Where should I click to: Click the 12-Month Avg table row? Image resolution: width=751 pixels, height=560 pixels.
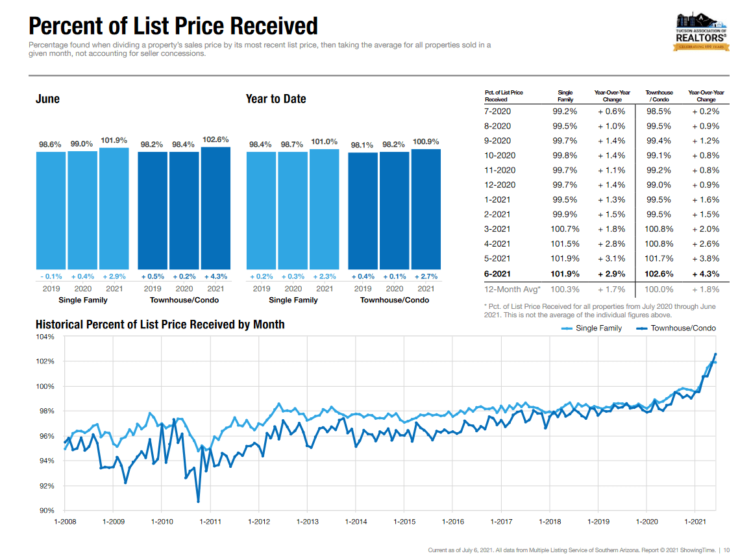point(604,289)
